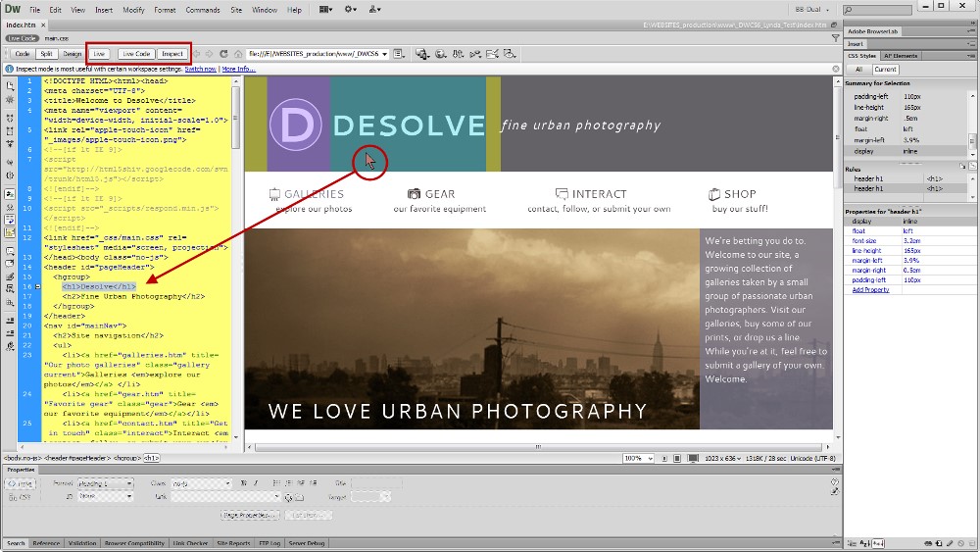
Task: Click the Home icon beside address field
Action: click(237, 54)
